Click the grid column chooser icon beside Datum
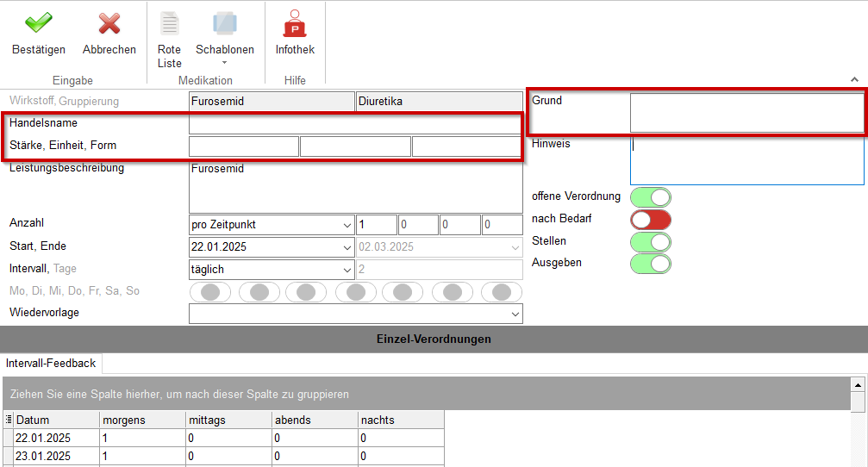Screen dimensions: 868x467 9,420
